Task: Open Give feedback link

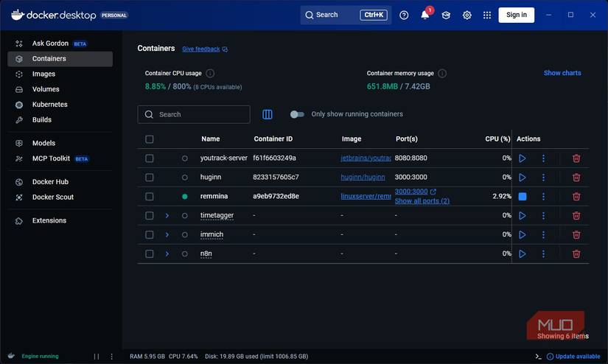Action: tap(205, 49)
